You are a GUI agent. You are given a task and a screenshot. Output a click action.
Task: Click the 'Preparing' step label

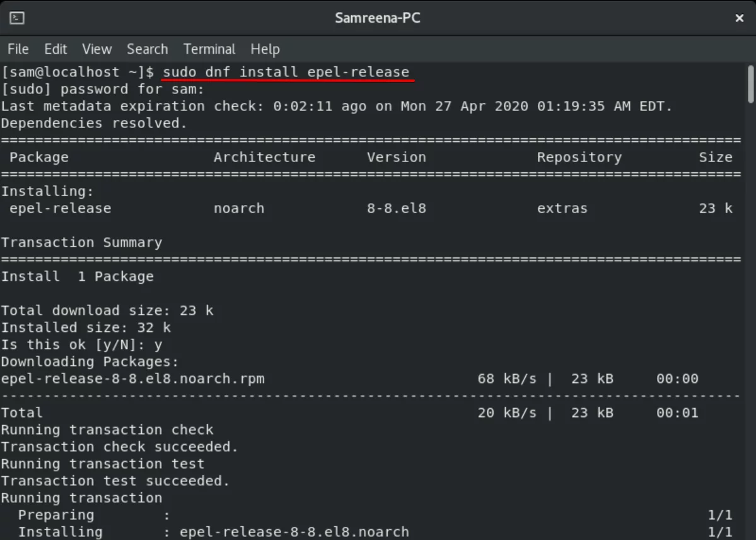coord(56,515)
